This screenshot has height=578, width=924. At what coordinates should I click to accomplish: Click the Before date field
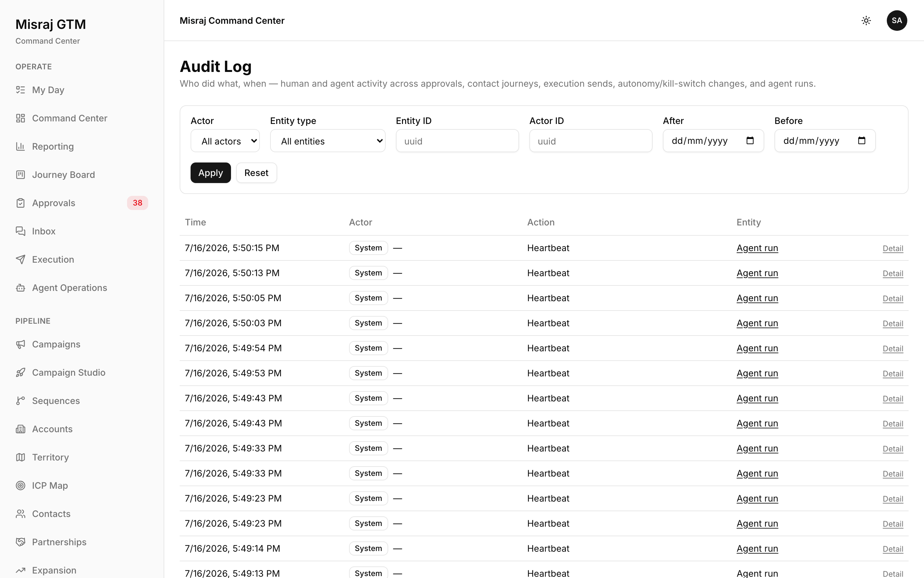[x=825, y=141]
